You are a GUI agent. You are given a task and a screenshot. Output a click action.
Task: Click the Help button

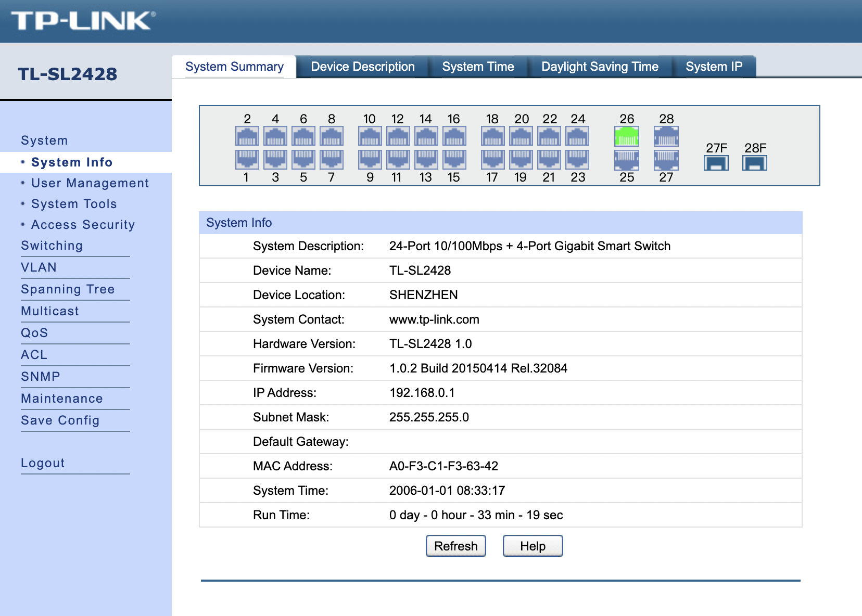533,546
